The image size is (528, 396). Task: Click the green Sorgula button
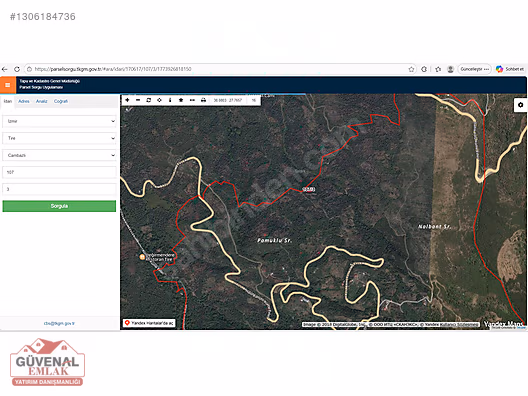click(59, 206)
